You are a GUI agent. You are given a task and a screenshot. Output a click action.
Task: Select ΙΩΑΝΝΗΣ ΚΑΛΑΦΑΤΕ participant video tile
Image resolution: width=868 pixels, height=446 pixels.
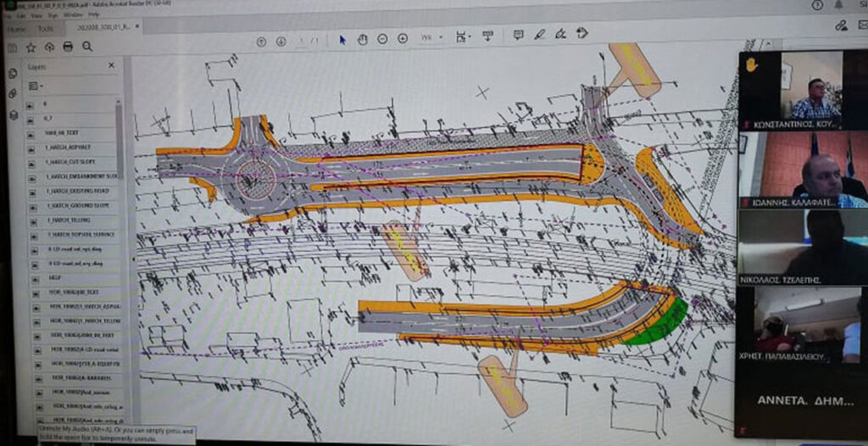click(803, 170)
